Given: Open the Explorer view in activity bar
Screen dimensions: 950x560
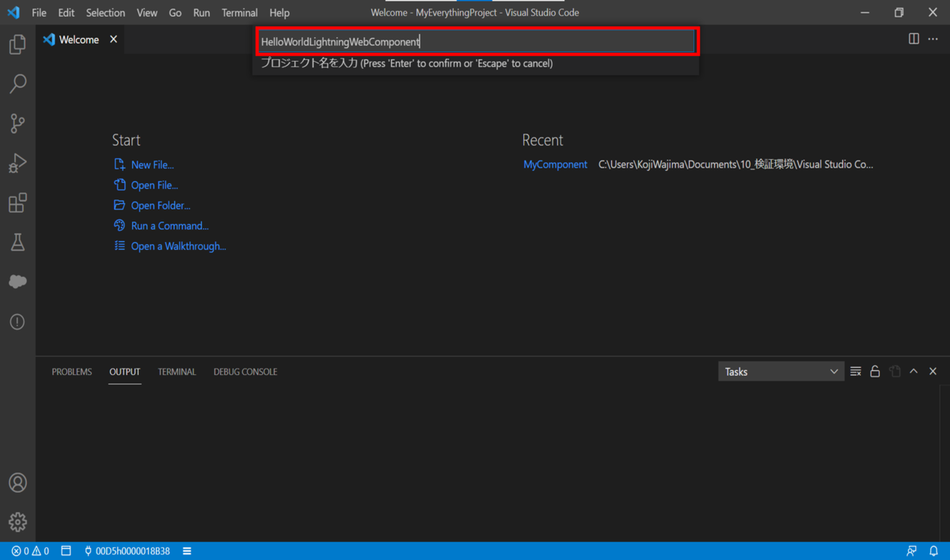Looking at the screenshot, I should point(17,44).
